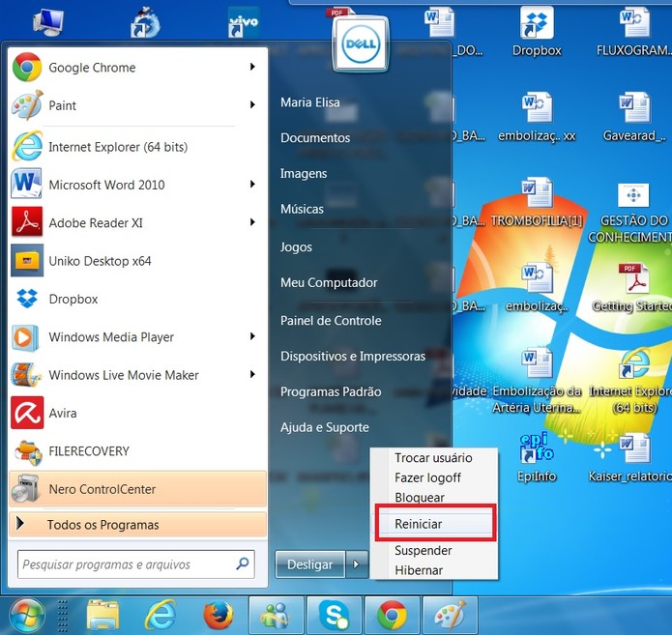Open Internet Explorer from the taskbar
This screenshot has width=672, height=635.
161,616
